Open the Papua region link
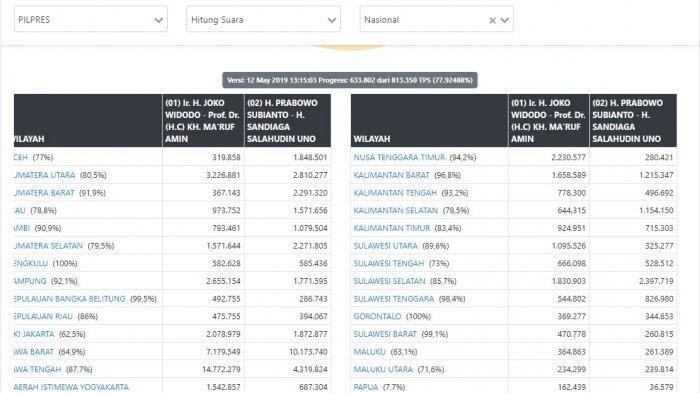Screen dimensions: 700x393 [366, 387]
